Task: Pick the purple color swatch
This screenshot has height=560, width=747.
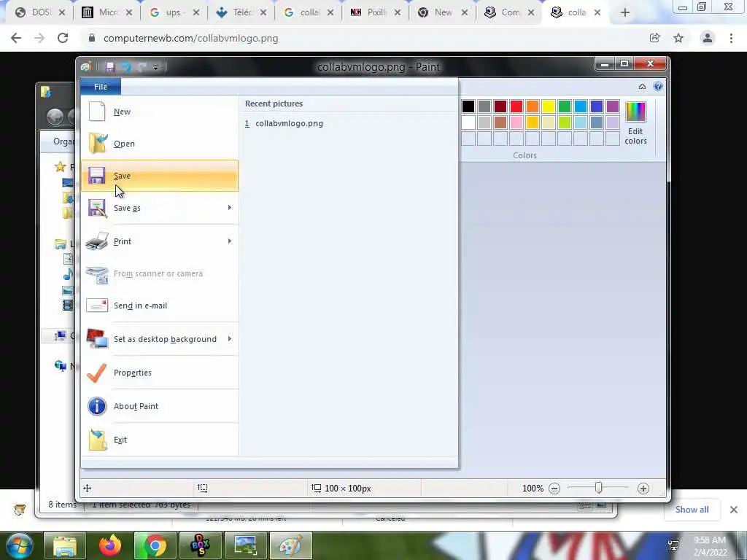Action: [x=613, y=106]
